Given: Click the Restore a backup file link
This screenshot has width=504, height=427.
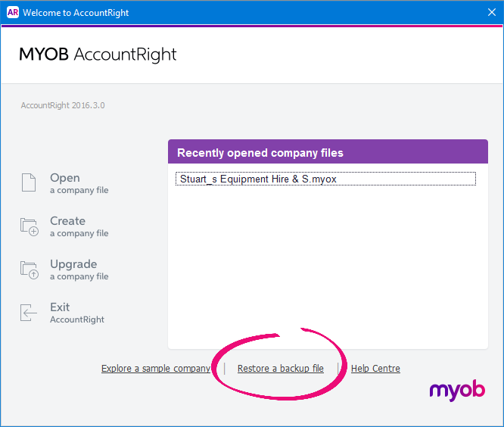Looking at the screenshot, I should tap(281, 369).
